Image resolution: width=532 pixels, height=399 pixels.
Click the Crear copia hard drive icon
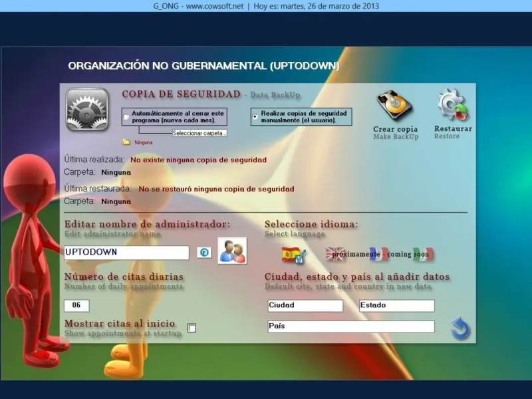click(x=394, y=106)
